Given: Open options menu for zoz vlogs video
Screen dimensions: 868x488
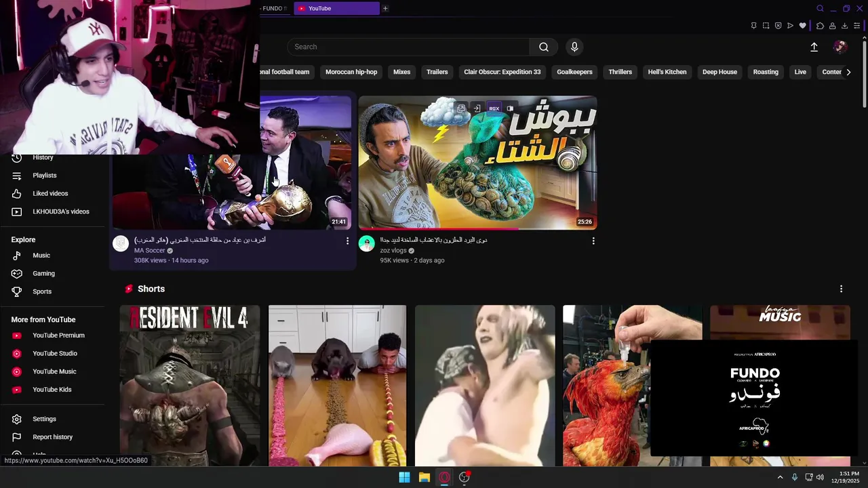Looking at the screenshot, I should pos(593,241).
